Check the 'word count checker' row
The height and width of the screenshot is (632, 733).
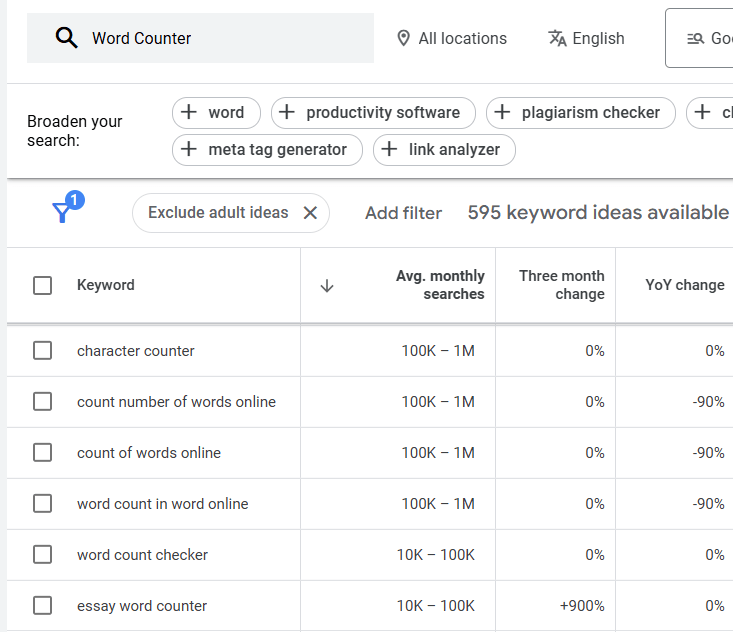click(43, 555)
